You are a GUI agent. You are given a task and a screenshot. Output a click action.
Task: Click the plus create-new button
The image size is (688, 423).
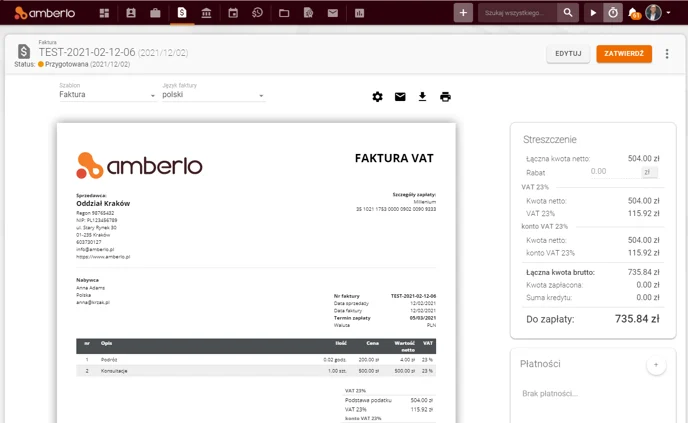click(x=463, y=13)
